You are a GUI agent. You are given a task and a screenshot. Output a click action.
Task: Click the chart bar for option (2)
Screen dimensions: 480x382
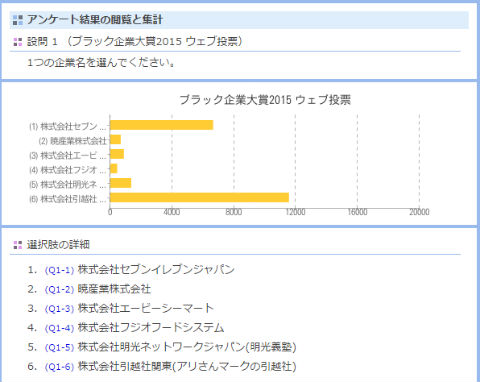(116, 139)
